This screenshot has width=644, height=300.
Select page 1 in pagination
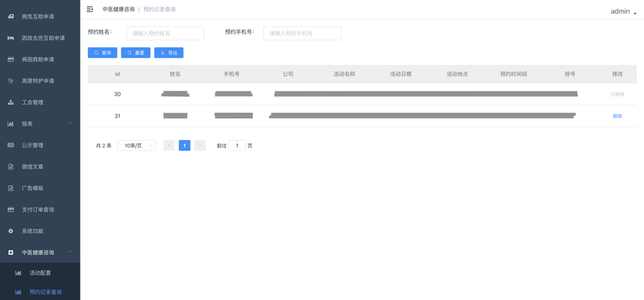pos(184,146)
